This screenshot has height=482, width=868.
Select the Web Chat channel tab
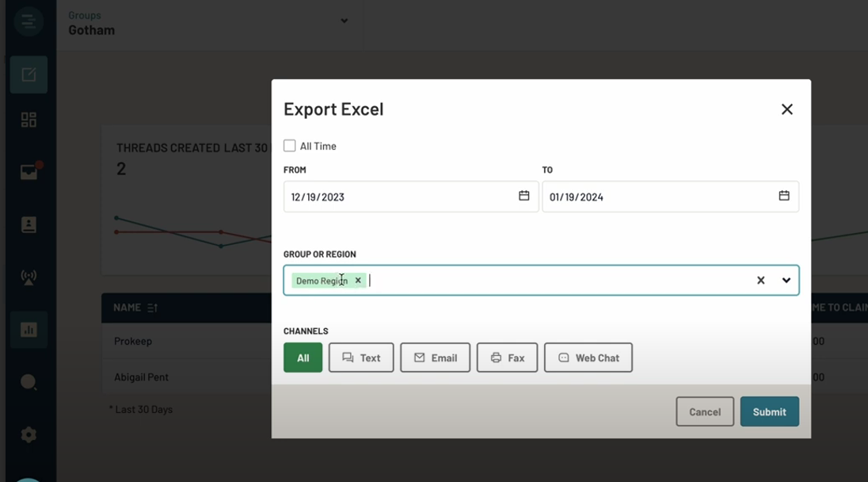(x=588, y=358)
